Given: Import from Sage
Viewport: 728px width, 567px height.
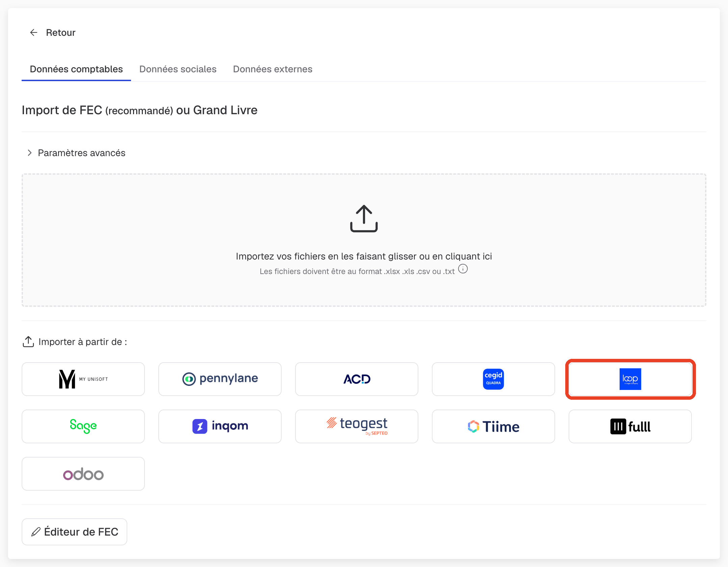Looking at the screenshot, I should [83, 426].
